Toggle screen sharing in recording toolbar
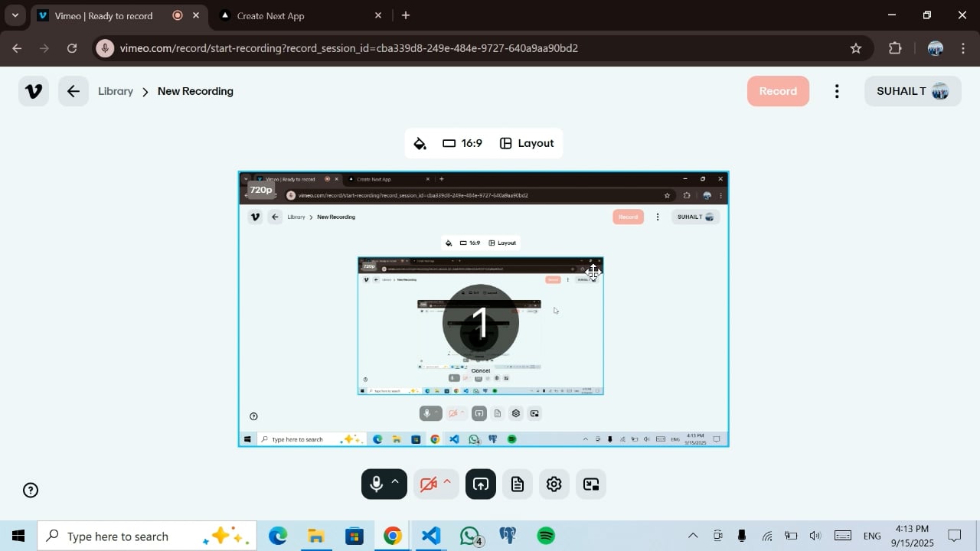Image resolution: width=980 pixels, height=551 pixels. pyautogui.click(x=481, y=484)
